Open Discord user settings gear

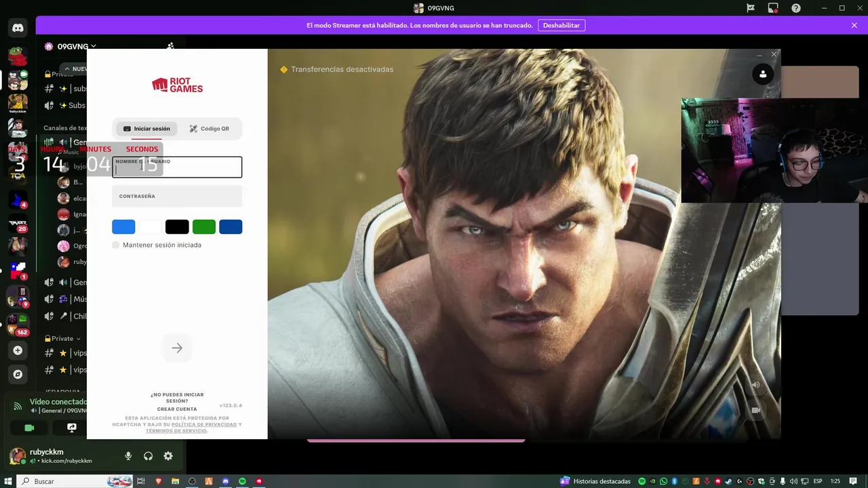click(168, 456)
